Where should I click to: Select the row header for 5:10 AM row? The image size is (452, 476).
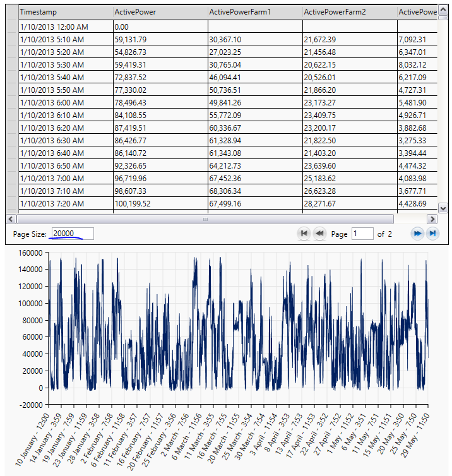[x=12, y=40]
